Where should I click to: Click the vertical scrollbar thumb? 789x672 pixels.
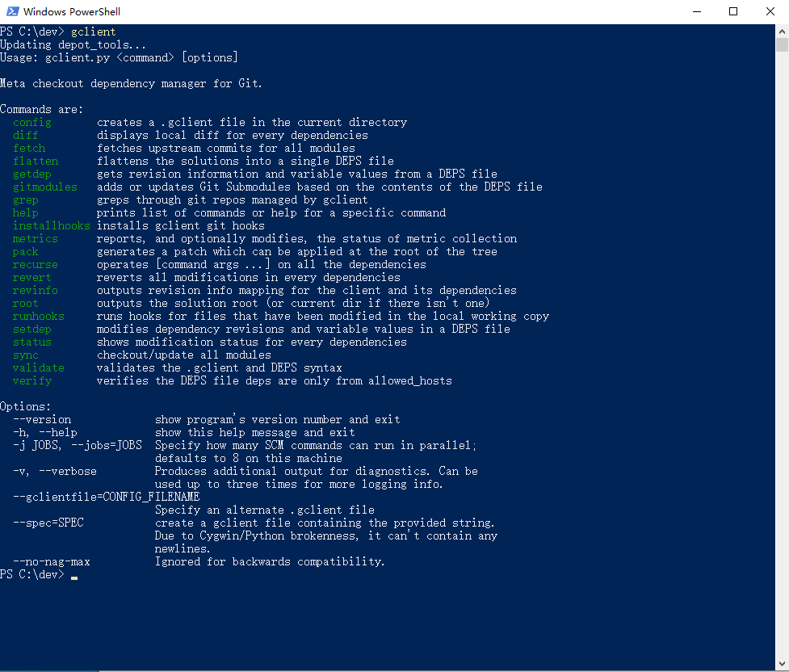coord(782,44)
